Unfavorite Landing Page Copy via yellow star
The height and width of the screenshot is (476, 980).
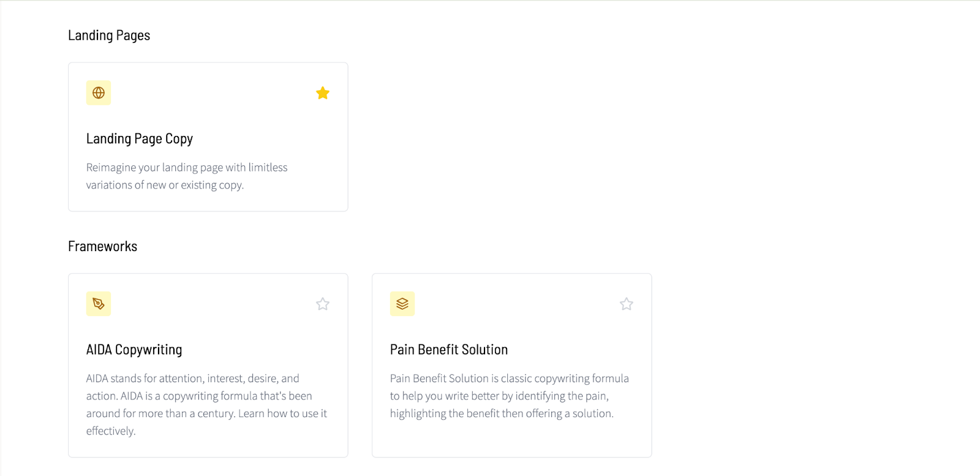click(x=323, y=93)
